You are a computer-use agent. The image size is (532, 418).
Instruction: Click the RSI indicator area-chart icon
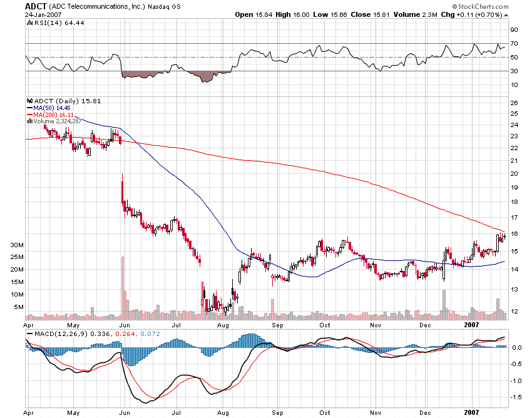tap(29, 23)
